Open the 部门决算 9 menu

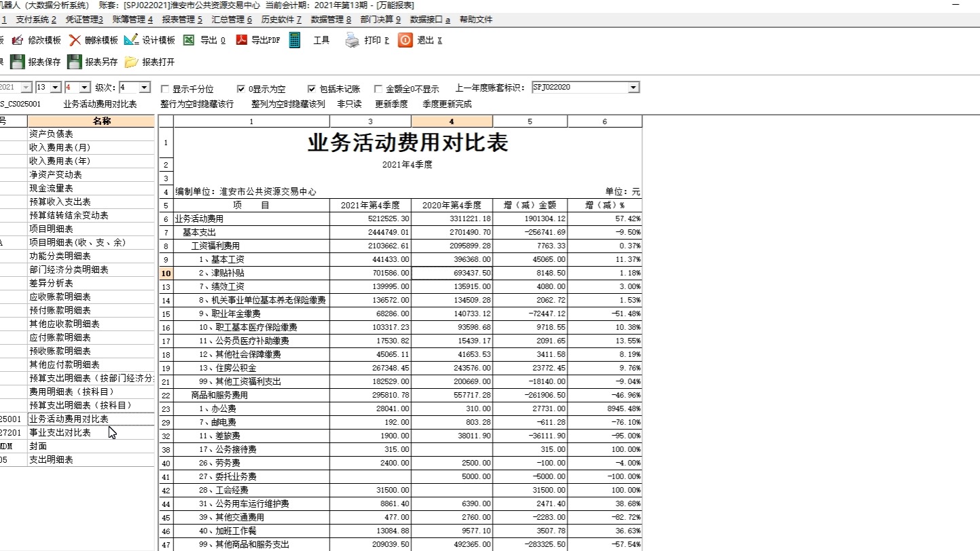tap(380, 20)
